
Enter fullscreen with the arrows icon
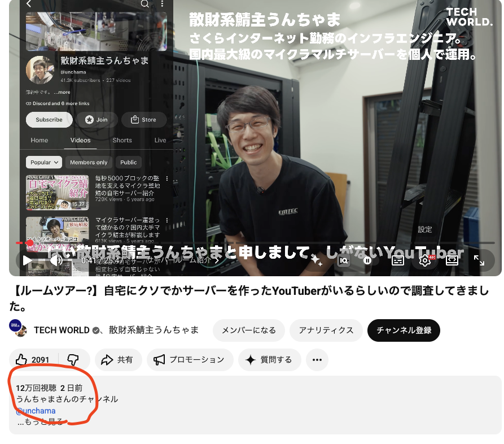tap(479, 260)
